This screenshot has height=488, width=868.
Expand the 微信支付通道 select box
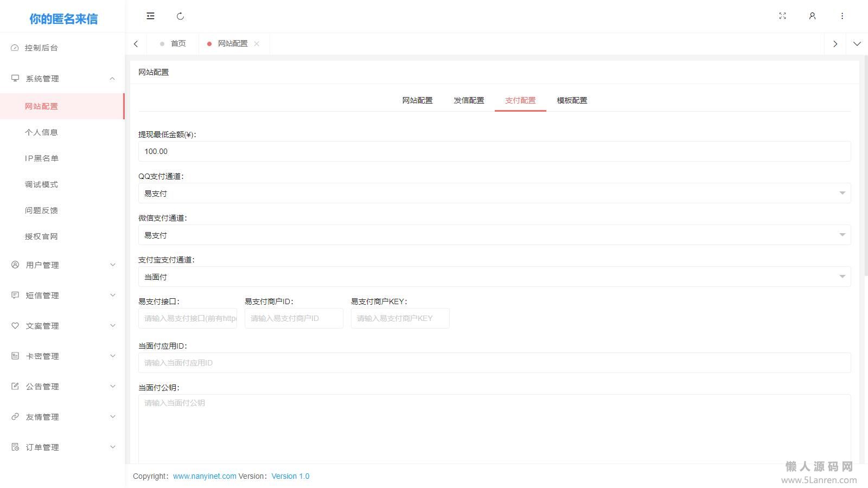(x=494, y=235)
